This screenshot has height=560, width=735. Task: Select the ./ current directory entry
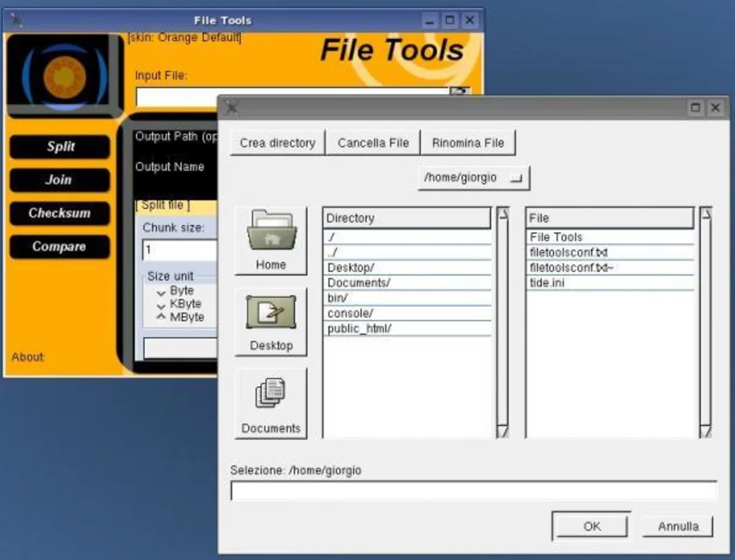coord(407,237)
